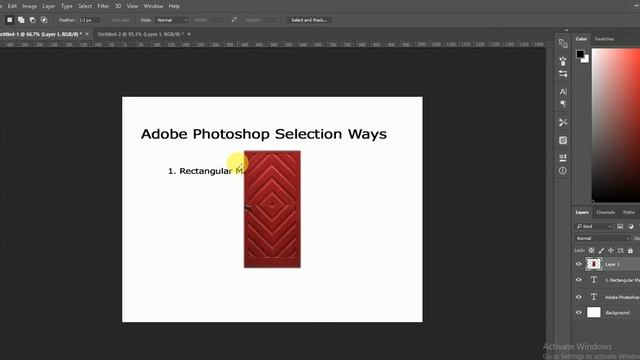
Task: Click the T icon of Rectangular Marquee text layer
Action: coord(594,280)
